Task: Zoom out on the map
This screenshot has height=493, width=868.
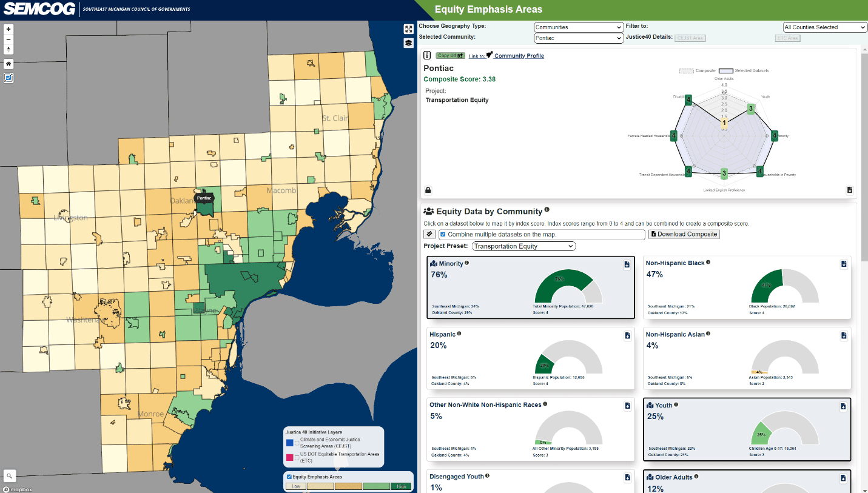Action: pos(8,39)
